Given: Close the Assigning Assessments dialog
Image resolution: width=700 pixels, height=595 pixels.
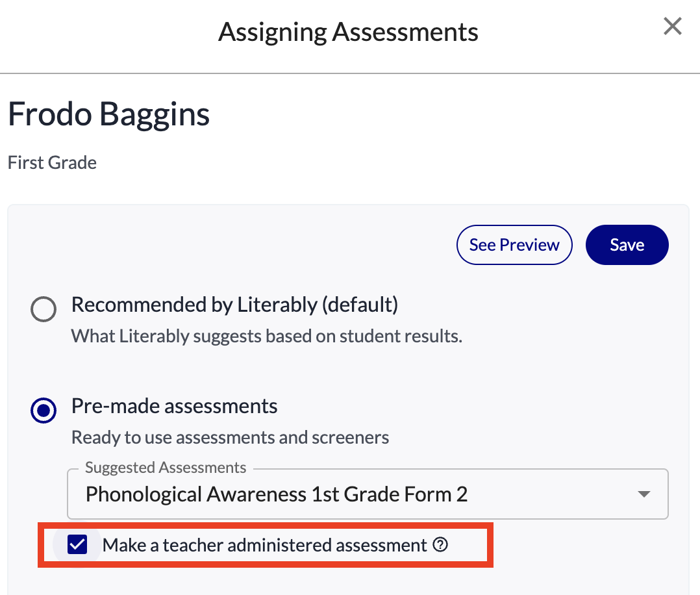Looking at the screenshot, I should pyautogui.click(x=672, y=26).
